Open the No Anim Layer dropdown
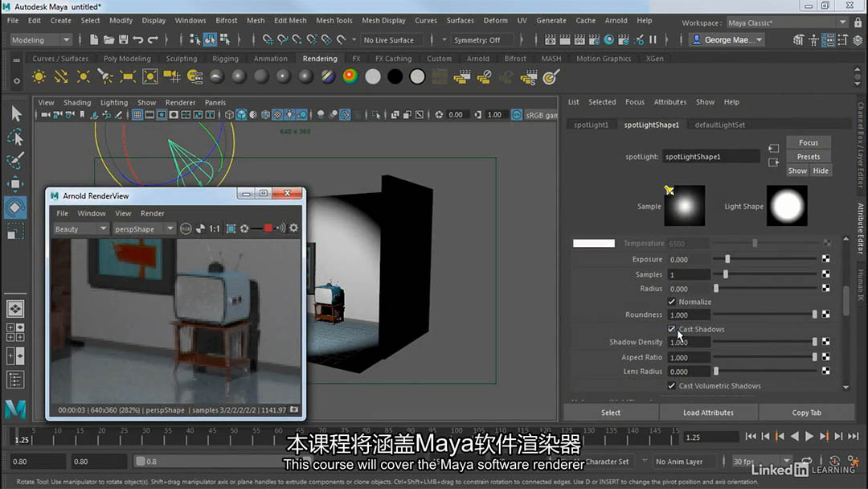868x489 pixels. pos(684,462)
